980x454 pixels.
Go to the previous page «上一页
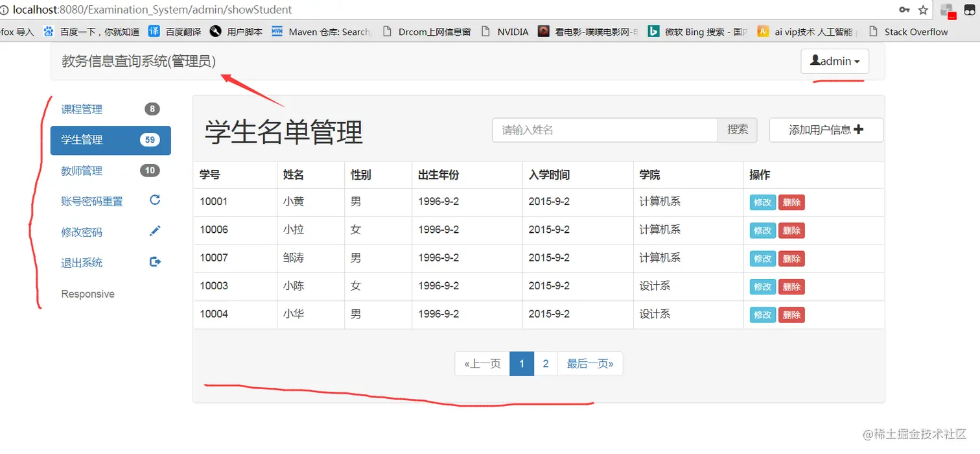click(x=482, y=364)
